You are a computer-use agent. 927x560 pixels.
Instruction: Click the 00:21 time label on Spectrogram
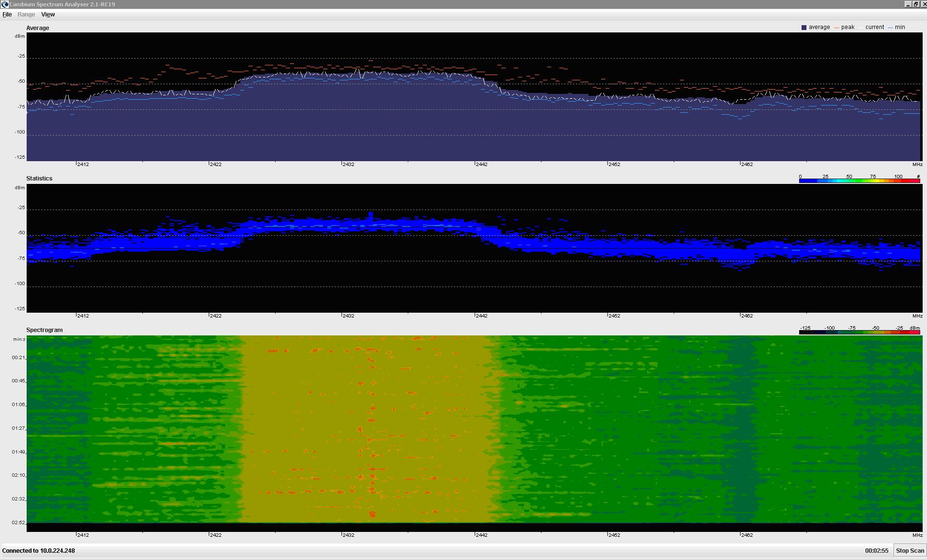(x=18, y=358)
